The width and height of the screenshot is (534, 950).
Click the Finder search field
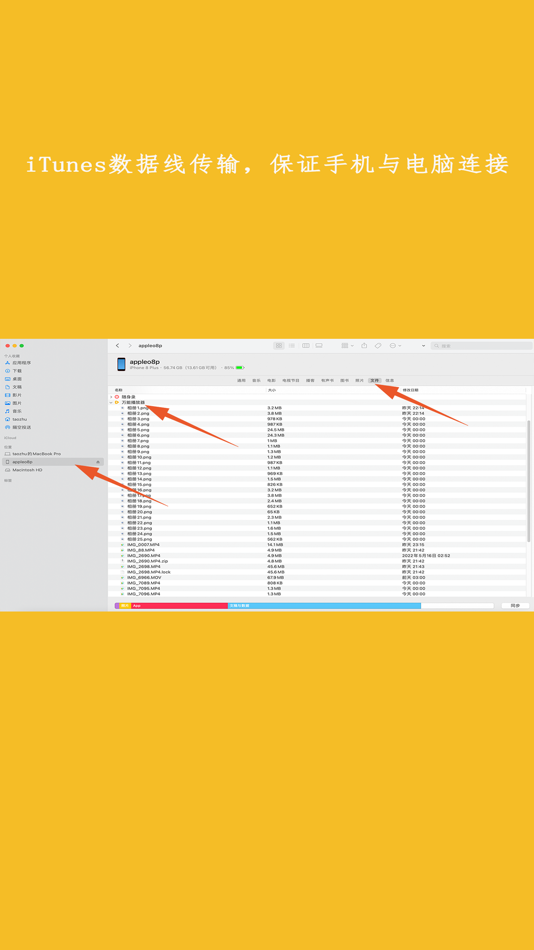pos(480,345)
